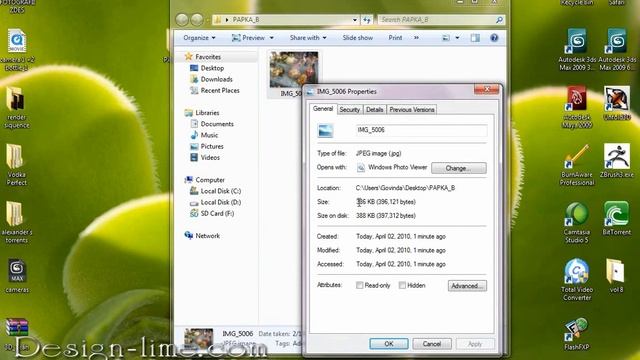Click the Explorer refresh arrows button
Screen dimensions: 640x360
click(367, 19)
